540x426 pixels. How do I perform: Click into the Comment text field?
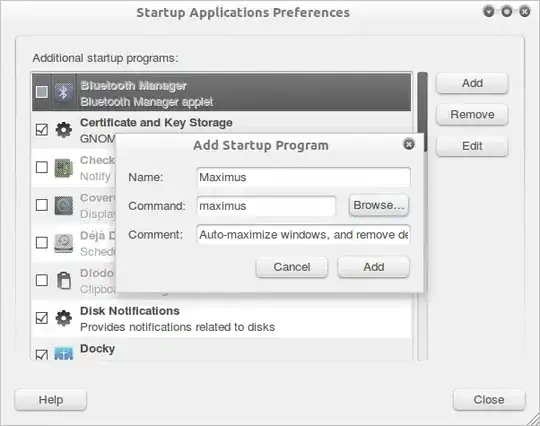click(303, 235)
